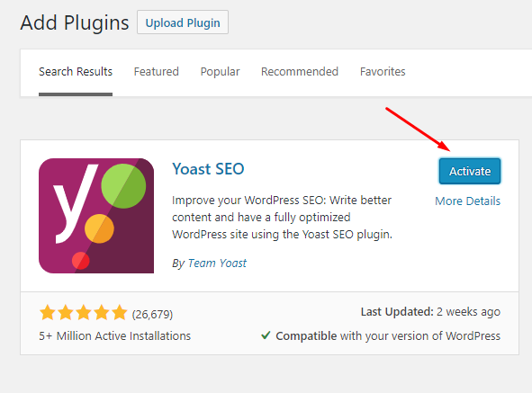Select the Search Results tab
The width and height of the screenshot is (532, 393).
(76, 72)
